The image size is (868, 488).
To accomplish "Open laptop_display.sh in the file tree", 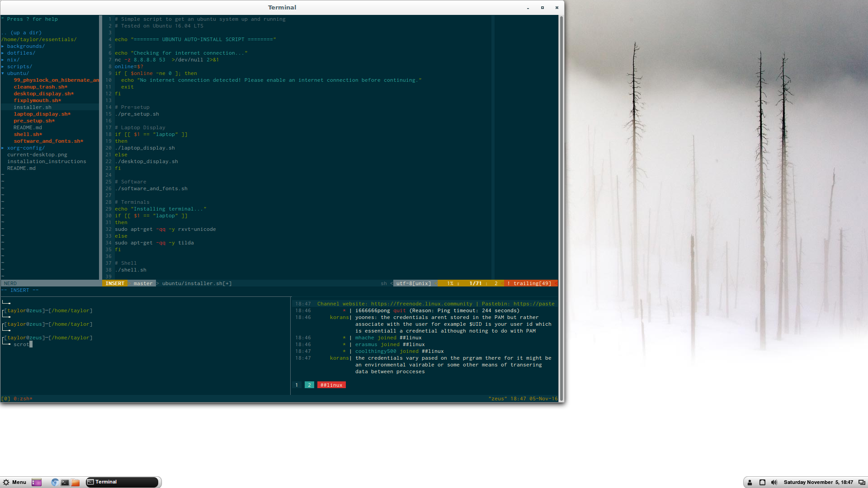I will point(42,114).
